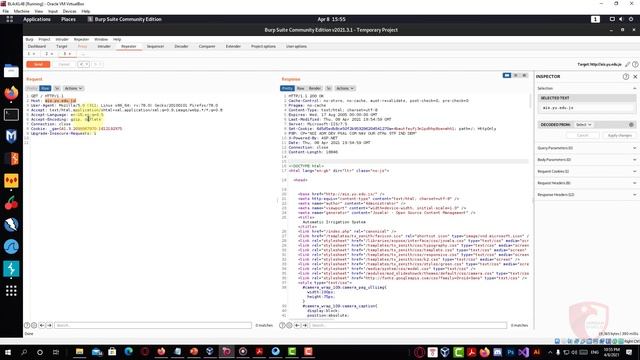This screenshot has height=360, width=640.
Task: Open Repeater help icon beside target
Action: tap(635, 64)
